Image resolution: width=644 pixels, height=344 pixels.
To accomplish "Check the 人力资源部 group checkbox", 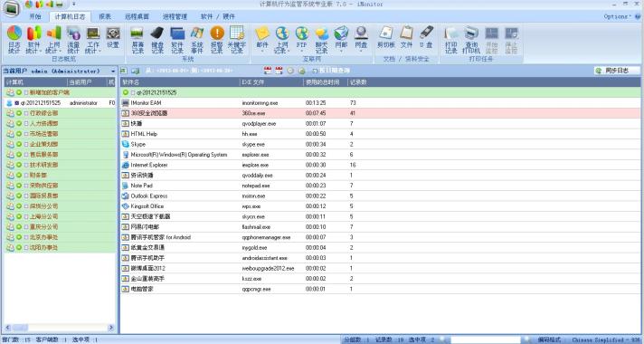I will (x=26, y=123).
